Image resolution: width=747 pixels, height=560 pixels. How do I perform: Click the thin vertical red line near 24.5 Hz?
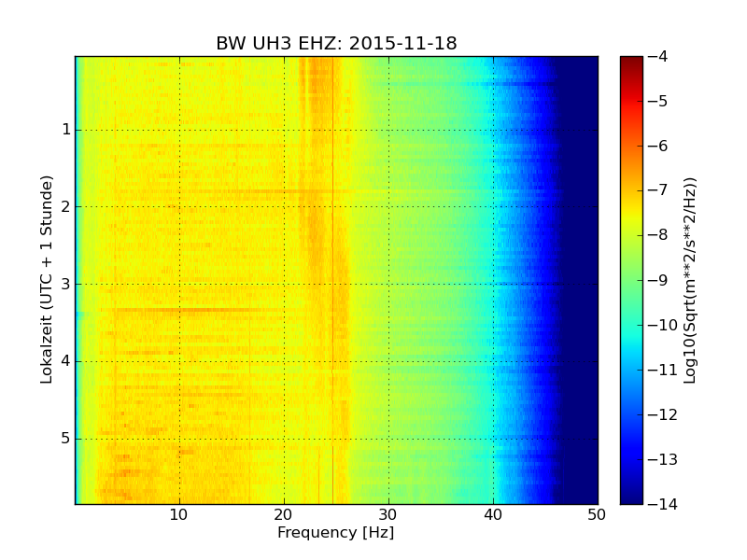(x=332, y=280)
